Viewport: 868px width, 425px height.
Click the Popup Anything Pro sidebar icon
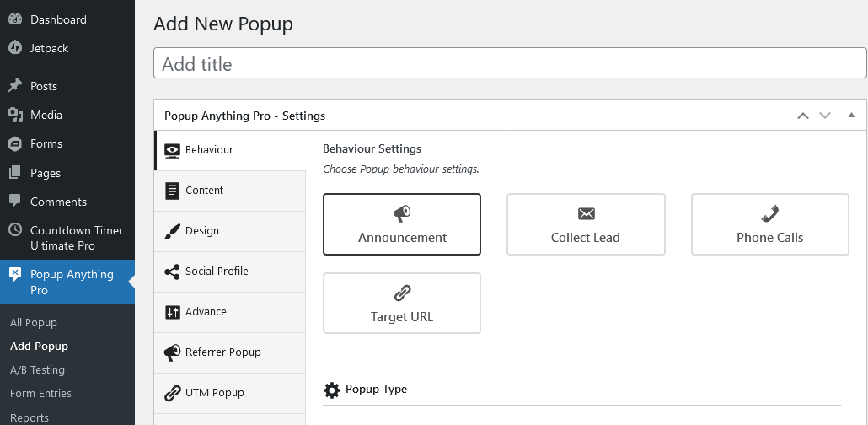click(15, 274)
